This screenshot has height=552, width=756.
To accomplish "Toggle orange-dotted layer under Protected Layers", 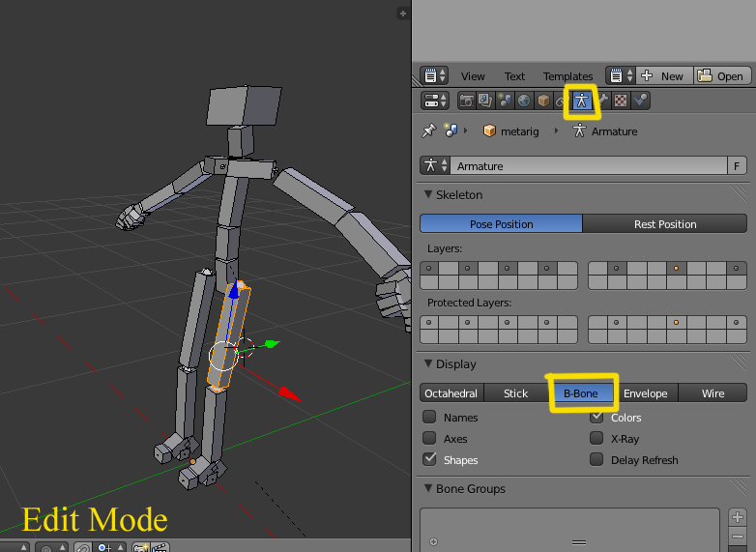I will (676, 323).
